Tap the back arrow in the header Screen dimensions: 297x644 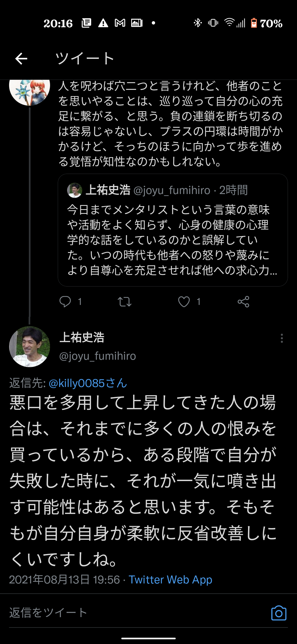click(x=21, y=58)
